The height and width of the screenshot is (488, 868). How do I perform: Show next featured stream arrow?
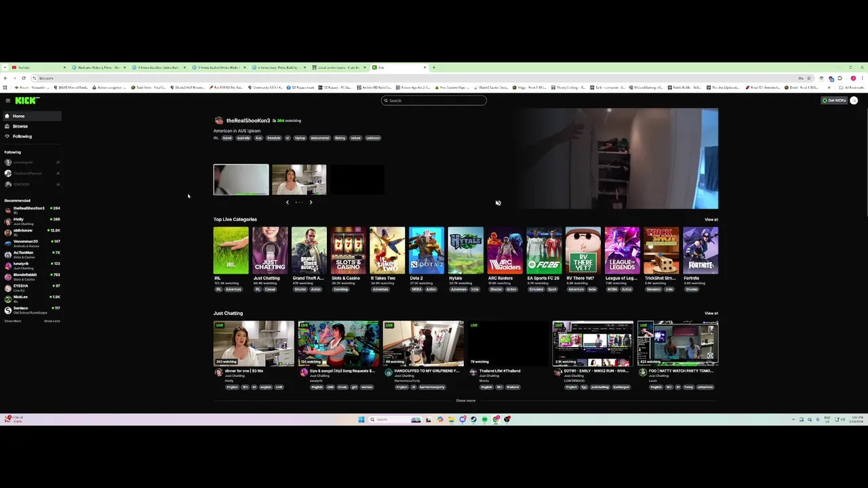[311, 202]
